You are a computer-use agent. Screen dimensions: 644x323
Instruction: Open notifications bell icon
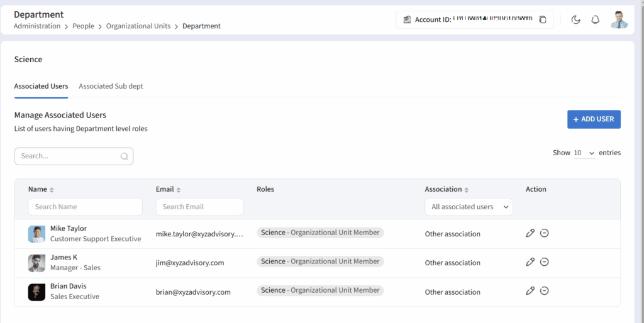(595, 20)
